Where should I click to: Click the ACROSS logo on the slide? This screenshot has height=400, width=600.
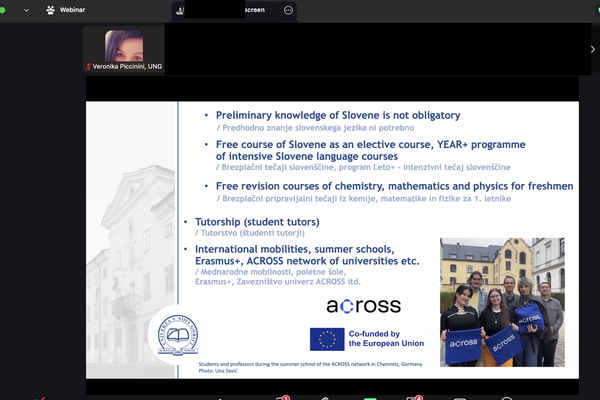click(x=364, y=306)
